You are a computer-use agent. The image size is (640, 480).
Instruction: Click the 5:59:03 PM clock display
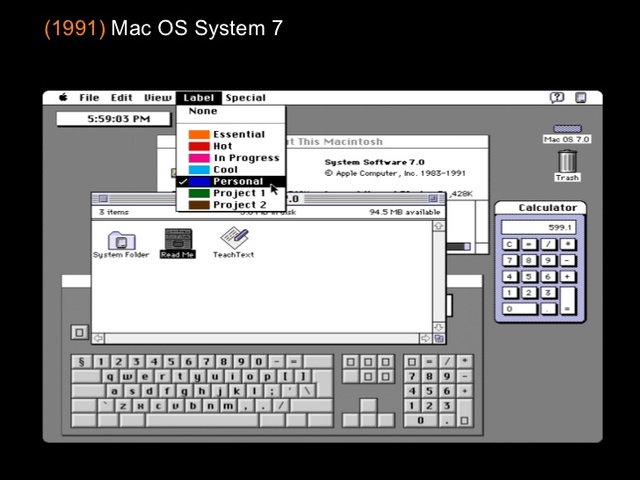113,119
